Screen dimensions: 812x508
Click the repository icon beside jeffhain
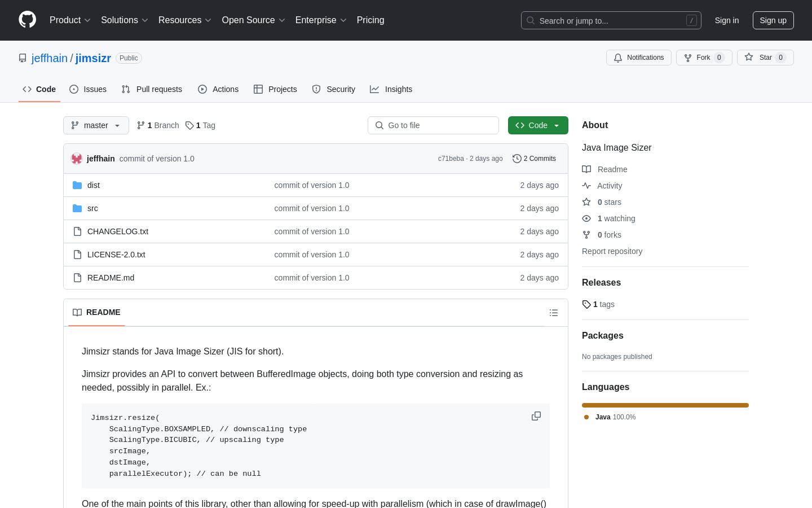pyautogui.click(x=23, y=58)
